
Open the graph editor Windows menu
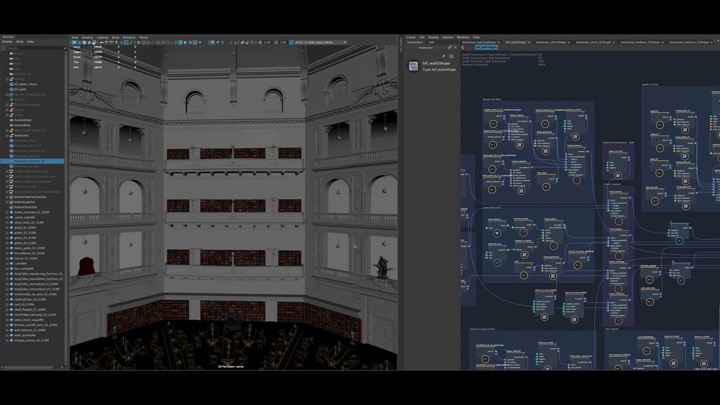pyautogui.click(x=463, y=38)
